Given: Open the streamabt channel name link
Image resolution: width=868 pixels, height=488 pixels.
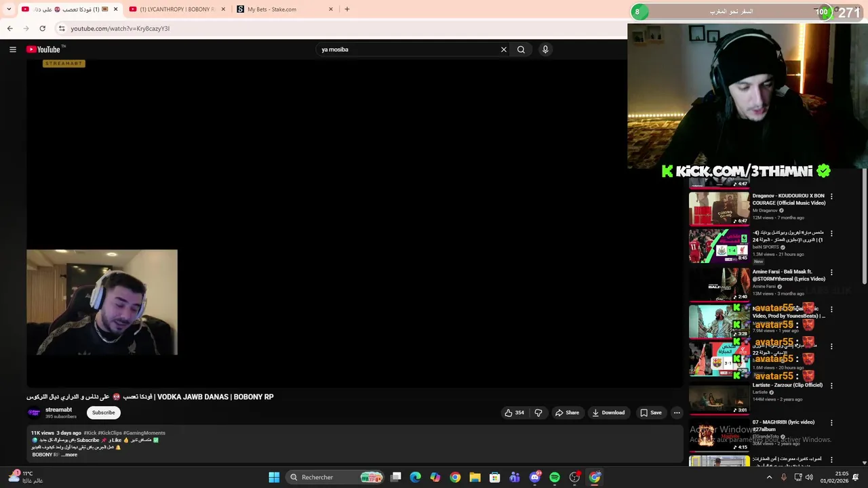Looking at the screenshot, I should tap(58, 410).
